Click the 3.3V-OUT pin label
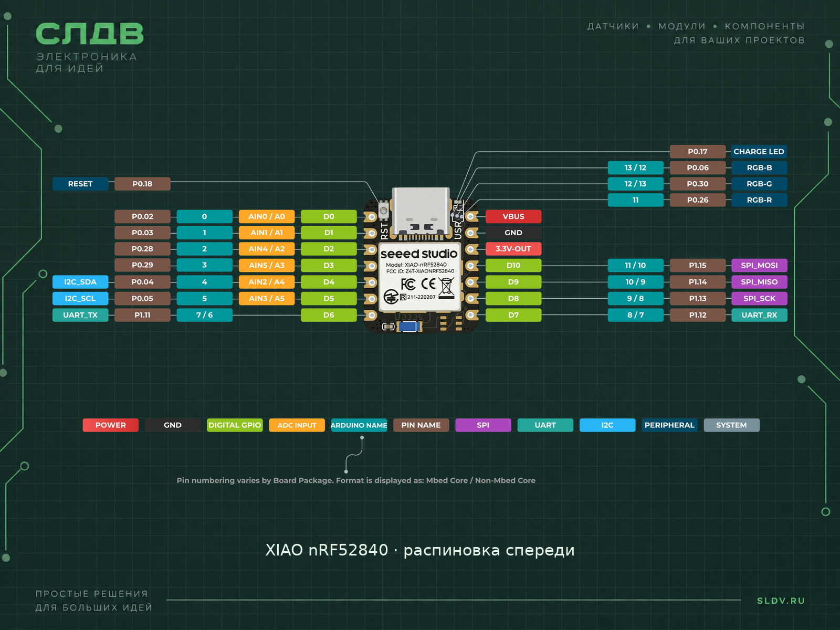840x630 pixels. pos(513,249)
